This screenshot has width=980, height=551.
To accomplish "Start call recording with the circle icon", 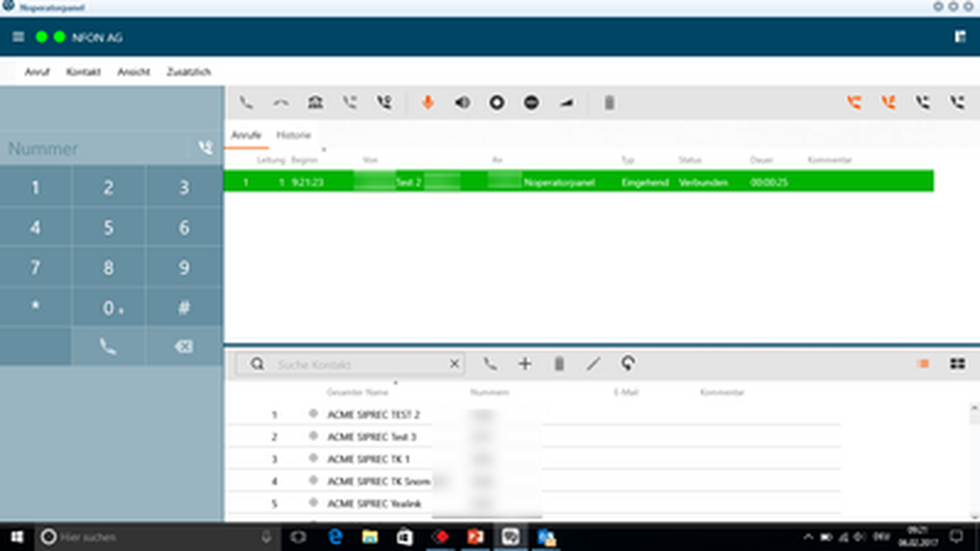I will pyautogui.click(x=496, y=102).
